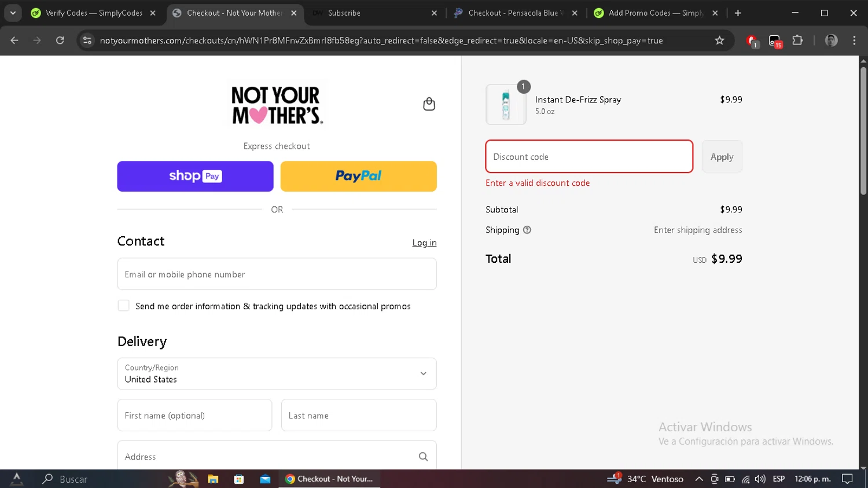
Task: Open the clock showing 12:06 p. m.
Action: 812,479
